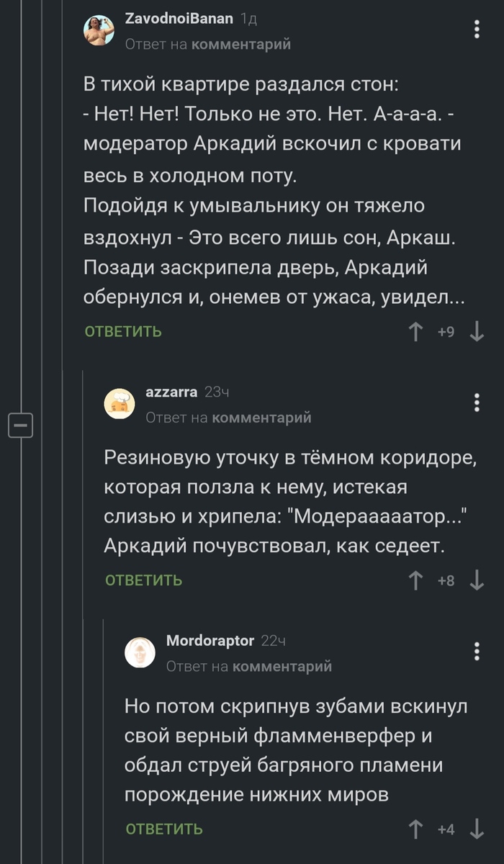
Task: Downvote azzarra's comment
Action: pos(476,580)
